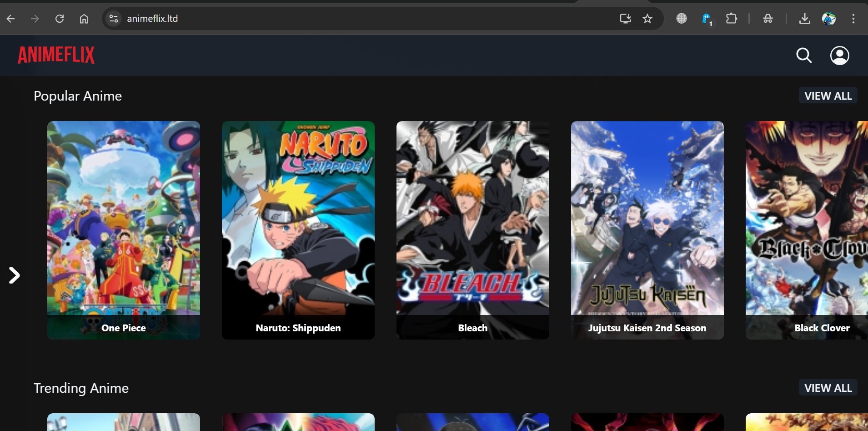Open the search on AnimeFlix
This screenshot has height=431, width=868.
pyautogui.click(x=804, y=55)
